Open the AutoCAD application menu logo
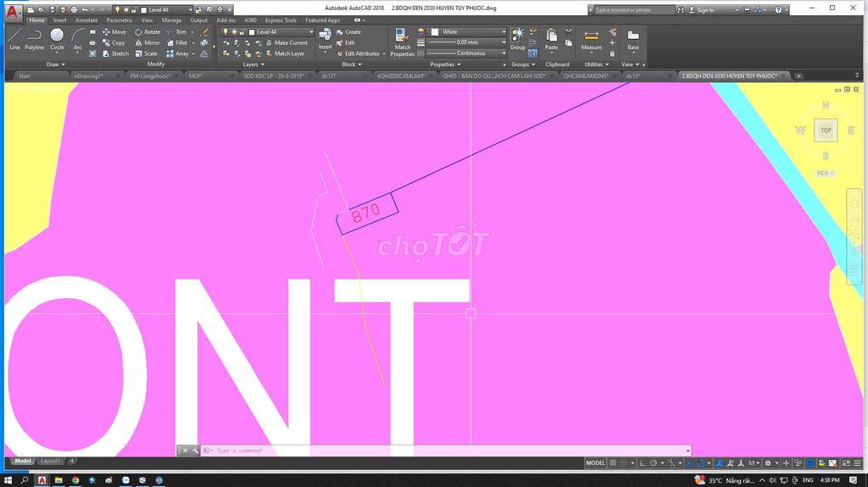 pos(14,12)
